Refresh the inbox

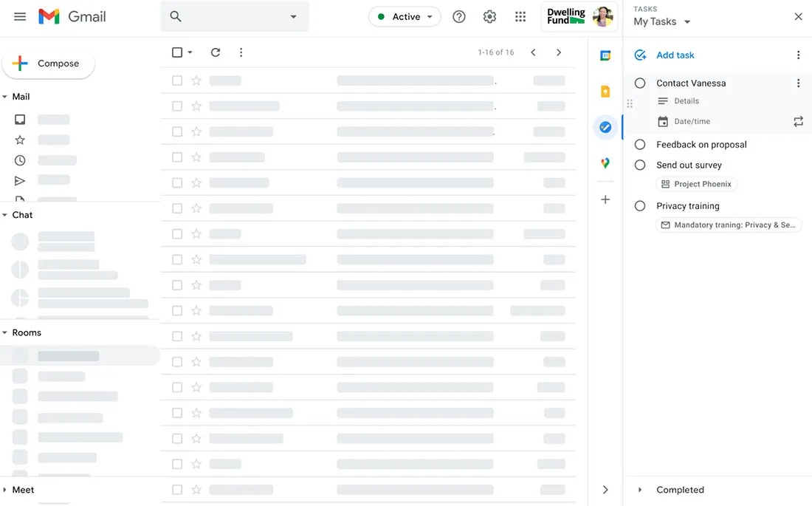[215, 52]
